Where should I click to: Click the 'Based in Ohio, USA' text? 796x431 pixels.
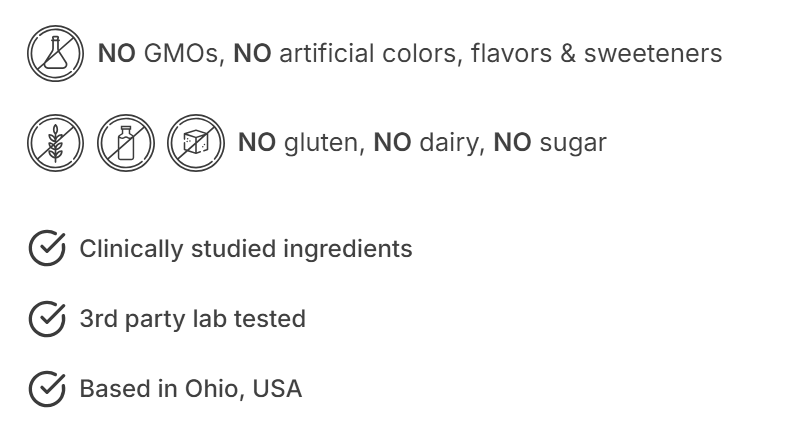click(x=190, y=389)
